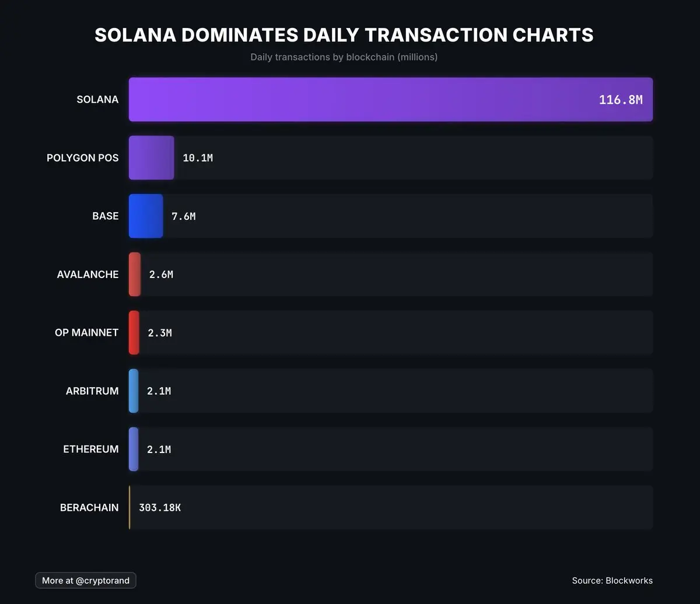Select the 303.18K Berachain value
Screen dimensions: 700x604
[x=160, y=508]
